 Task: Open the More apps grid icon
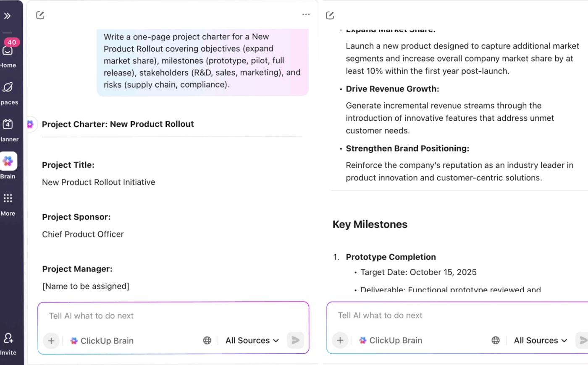coord(8,198)
